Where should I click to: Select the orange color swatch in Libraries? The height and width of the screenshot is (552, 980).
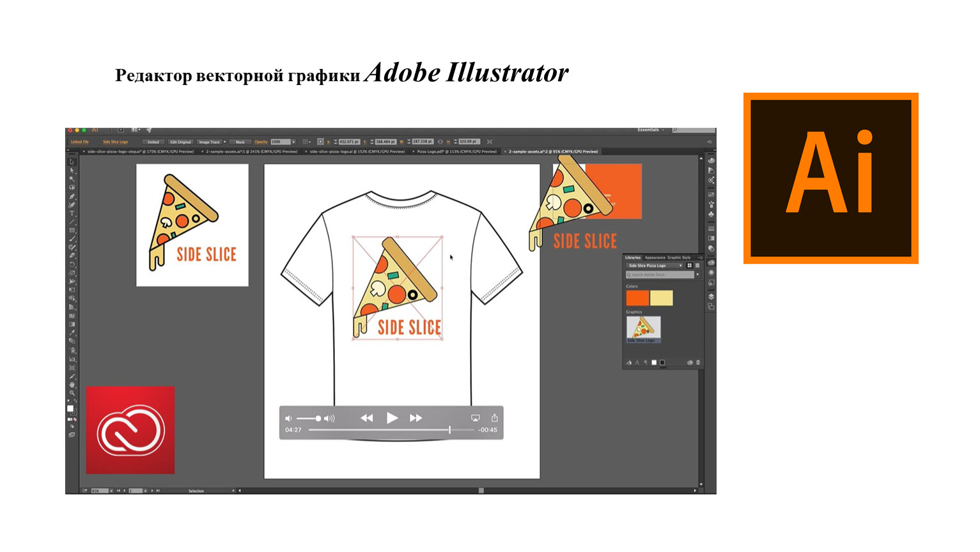(637, 298)
